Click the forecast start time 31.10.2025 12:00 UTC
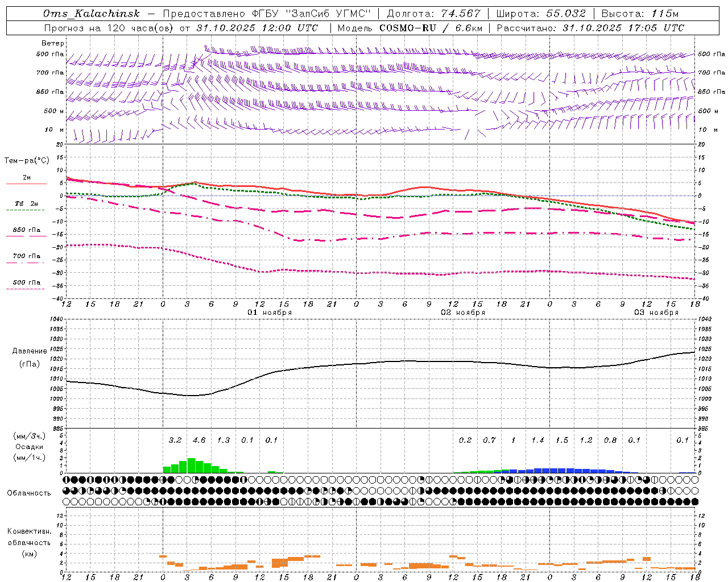The height and width of the screenshot is (582, 728). pos(258,28)
